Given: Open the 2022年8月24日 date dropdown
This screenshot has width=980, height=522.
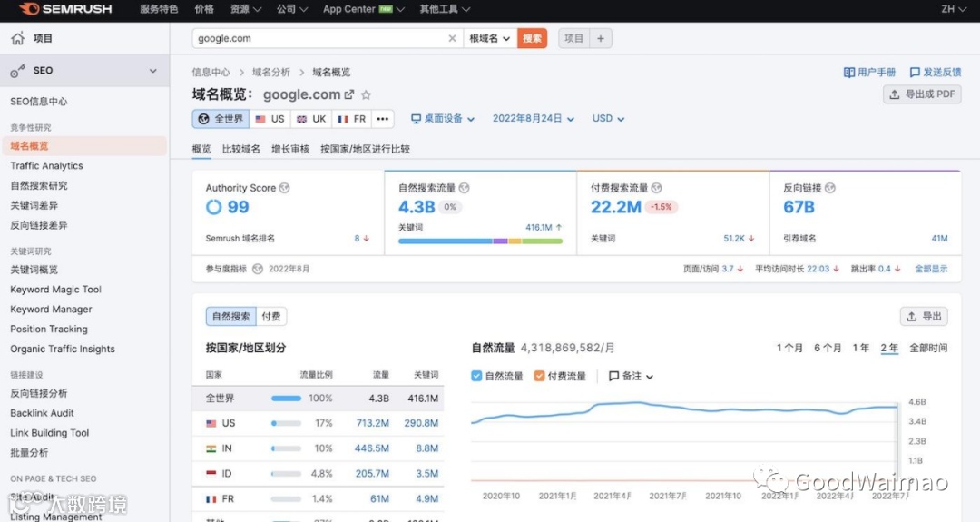Looking at the screenshot, I should [x=534, y=119].
